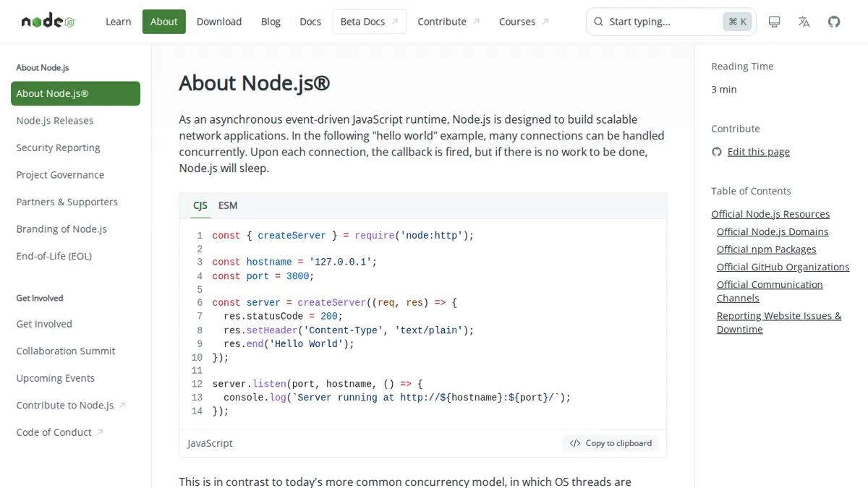Screen dimensions: 868x488
Task: Click external arrow icon next to Beta Docs
Action: [395, 22]
